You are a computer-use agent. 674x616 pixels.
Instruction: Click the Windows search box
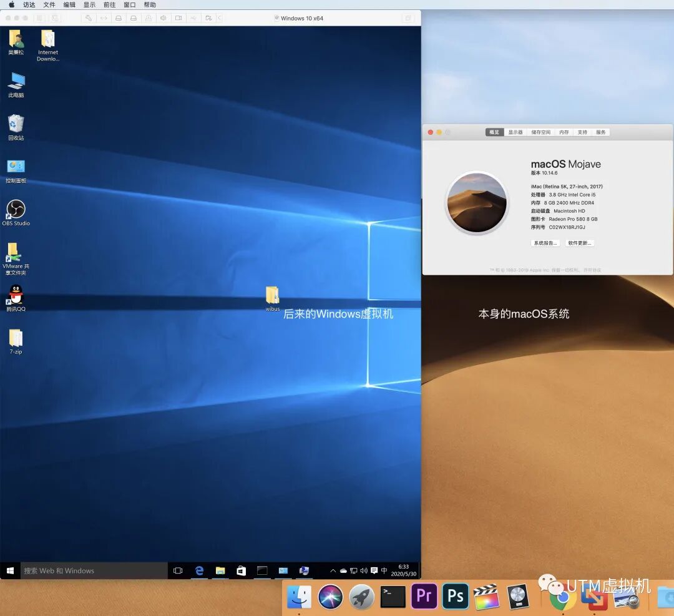pyautogui.click(x=94, y=570)
